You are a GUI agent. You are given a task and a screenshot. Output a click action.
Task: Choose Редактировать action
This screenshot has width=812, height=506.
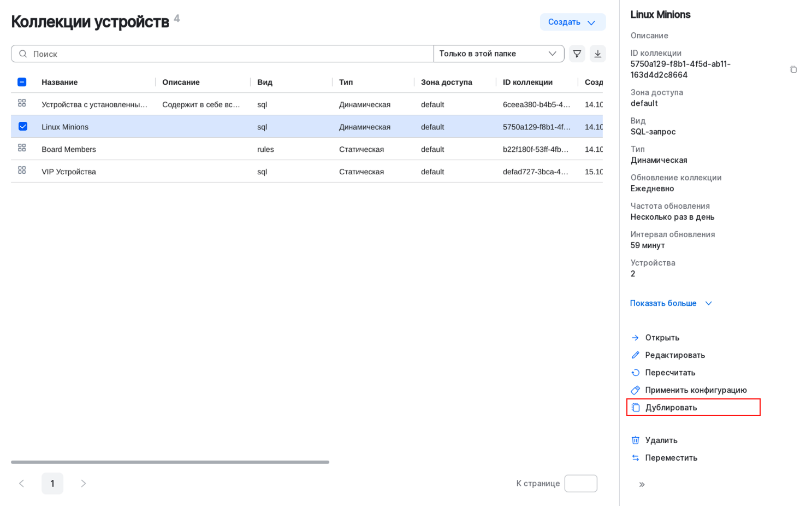(x=674, y=355)
